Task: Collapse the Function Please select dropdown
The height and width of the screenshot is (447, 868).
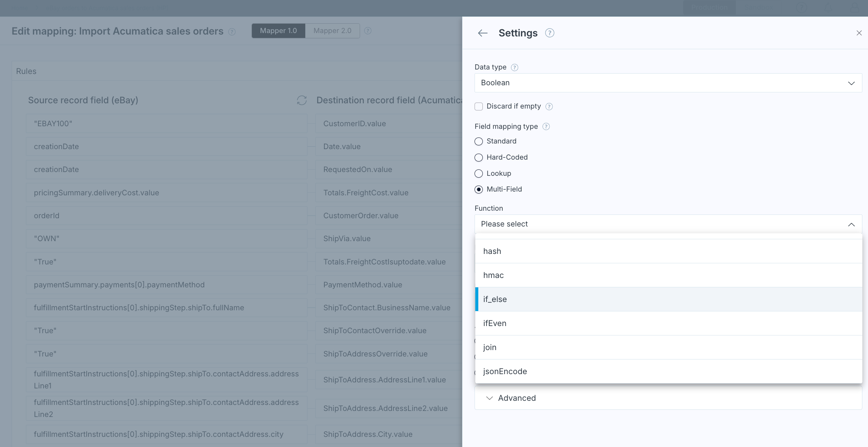Action: point(668,224)
